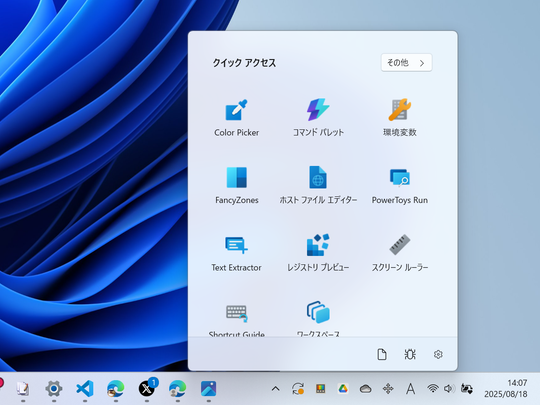Show hidden tray icons chevron

tap(275, 389)
